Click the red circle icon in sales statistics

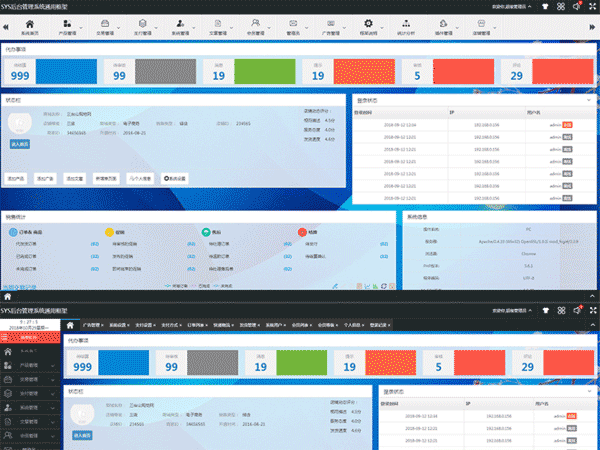[x=301, y=232]
